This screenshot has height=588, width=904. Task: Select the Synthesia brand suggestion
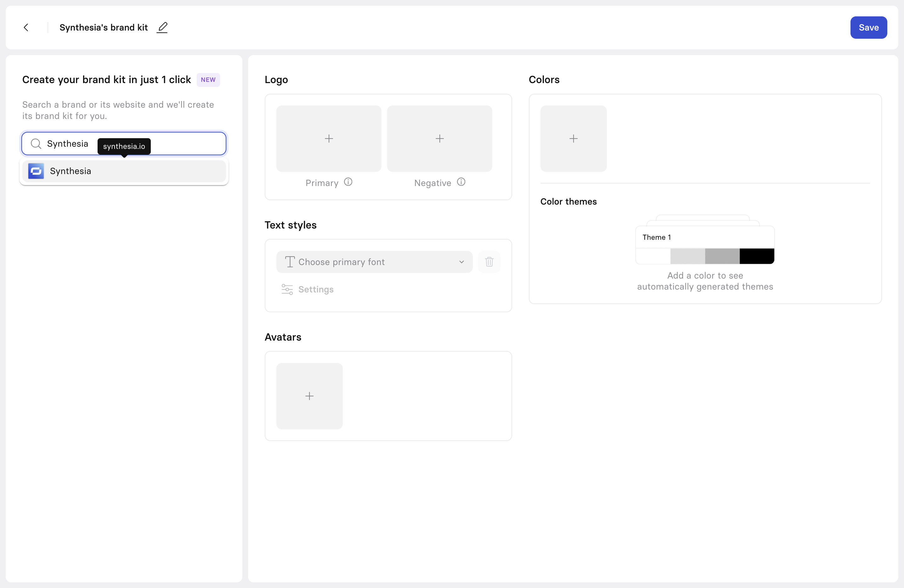tap(124, 171)
